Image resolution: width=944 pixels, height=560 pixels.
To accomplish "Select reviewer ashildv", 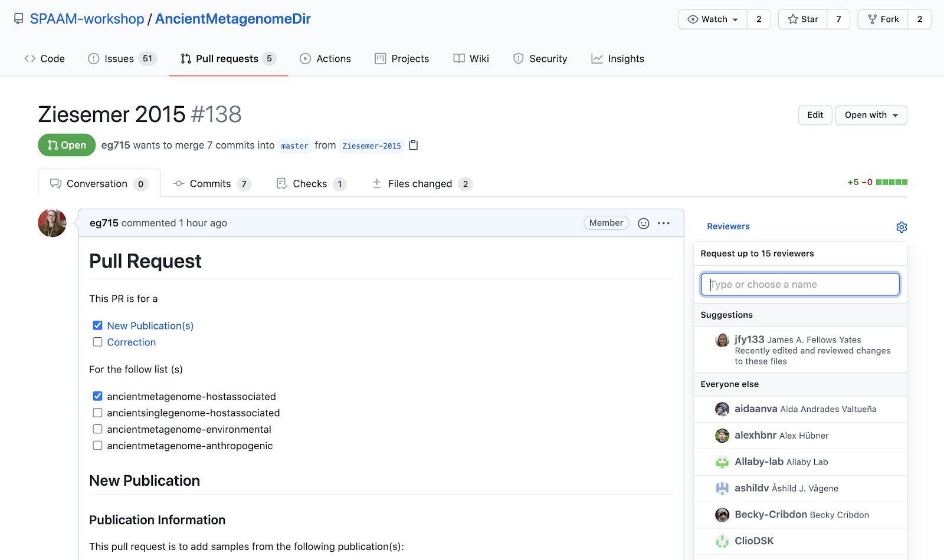I will [800, 488].
